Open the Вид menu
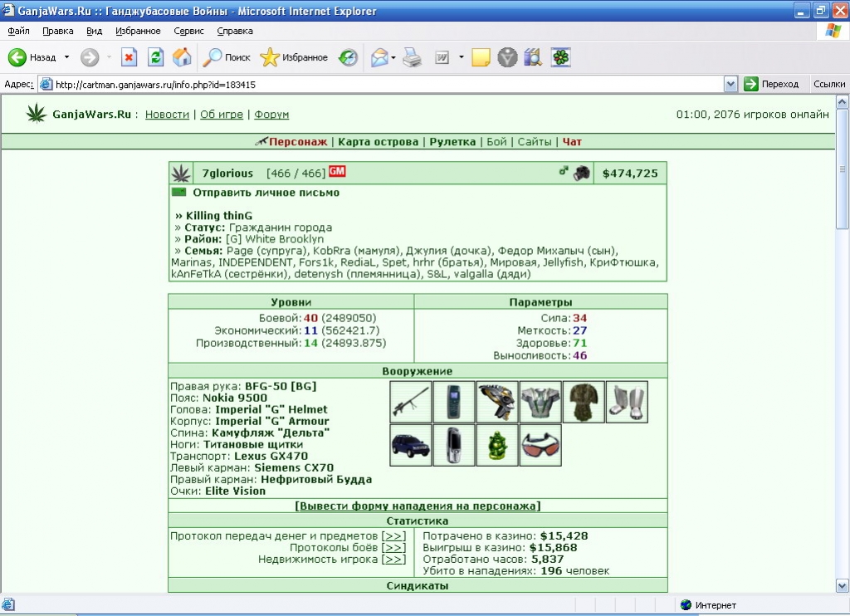850x616 pixels. [x=95, y=31]
